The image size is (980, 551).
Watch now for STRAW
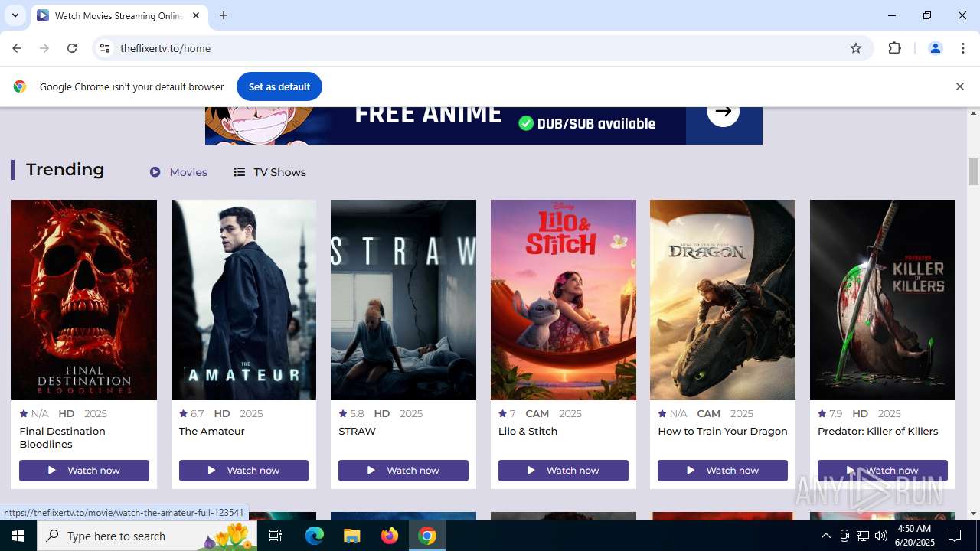[x=403, y=471]
